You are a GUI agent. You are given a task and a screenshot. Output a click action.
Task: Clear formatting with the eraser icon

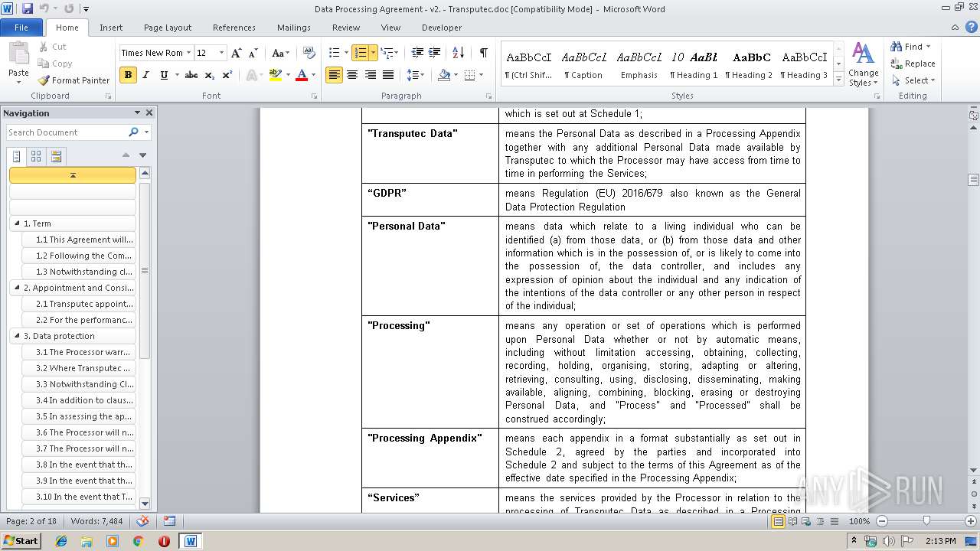pyautogui.click(x=309, y=53)
